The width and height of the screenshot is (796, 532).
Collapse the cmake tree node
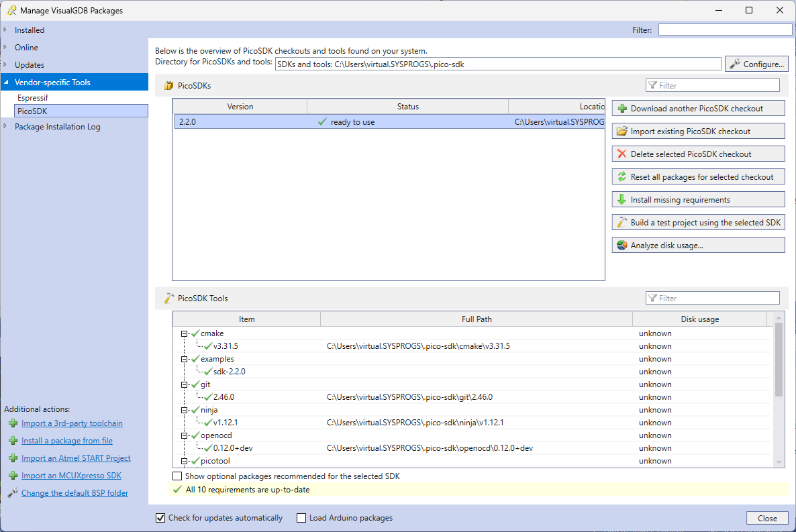click(x=185, y=333)
